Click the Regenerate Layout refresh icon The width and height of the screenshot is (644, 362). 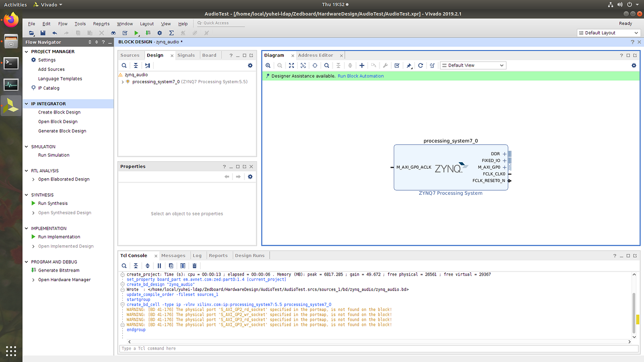[420, 66]
